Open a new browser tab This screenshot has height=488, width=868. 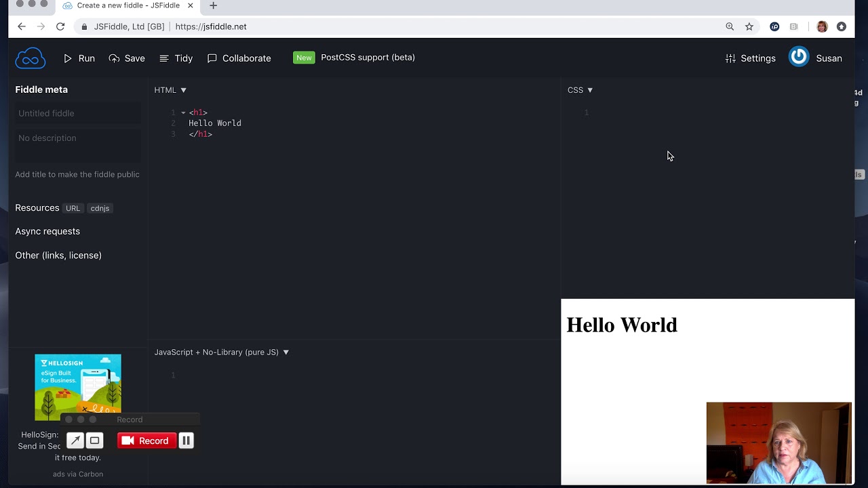pyautogui.click(x=213, y=5)
